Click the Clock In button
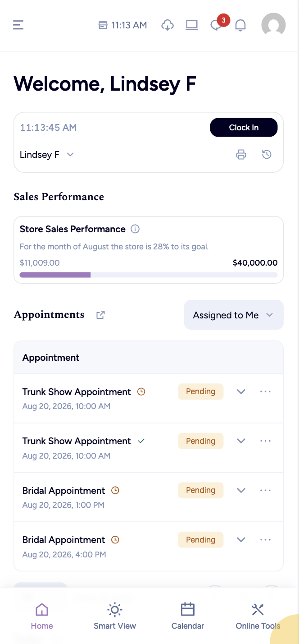 click(x=244, y=128)
